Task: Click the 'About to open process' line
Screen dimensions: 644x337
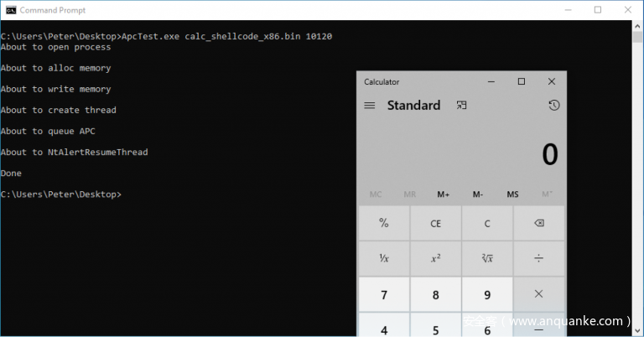Action: [x=56, y=47]
